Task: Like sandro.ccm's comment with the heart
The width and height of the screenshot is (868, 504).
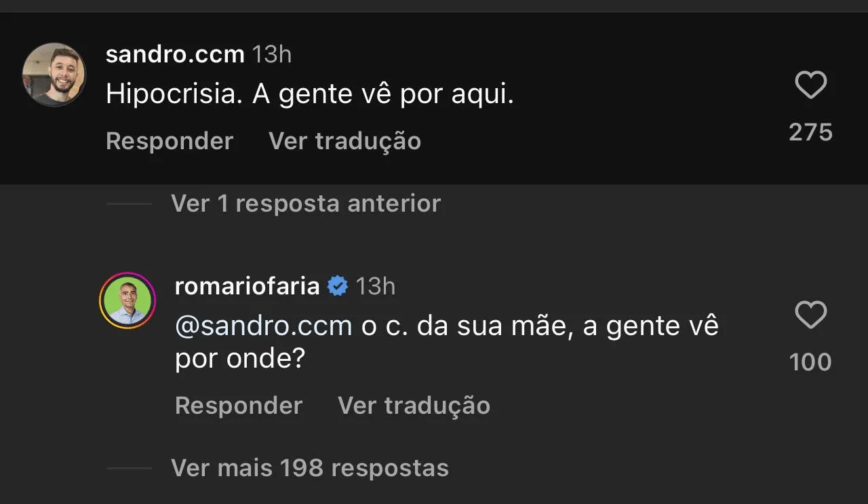Action: pyautogui.click(x=810, y=86)
